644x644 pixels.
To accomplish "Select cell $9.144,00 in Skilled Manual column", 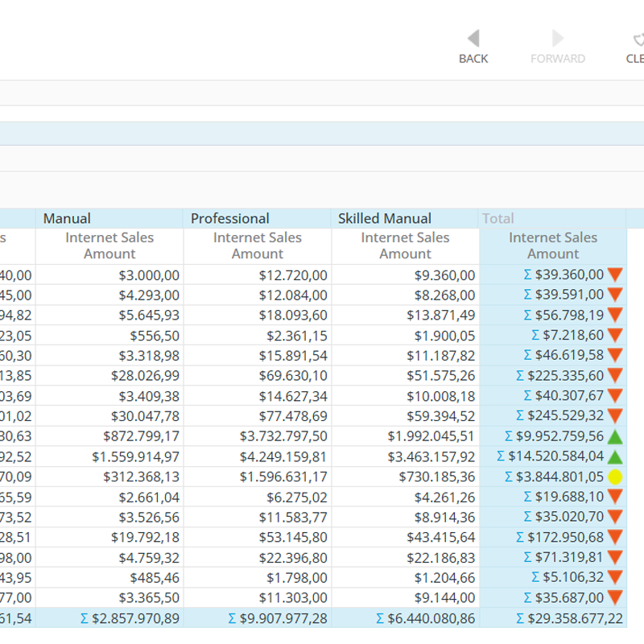I will pyautogui.click(x=405, y=597).
